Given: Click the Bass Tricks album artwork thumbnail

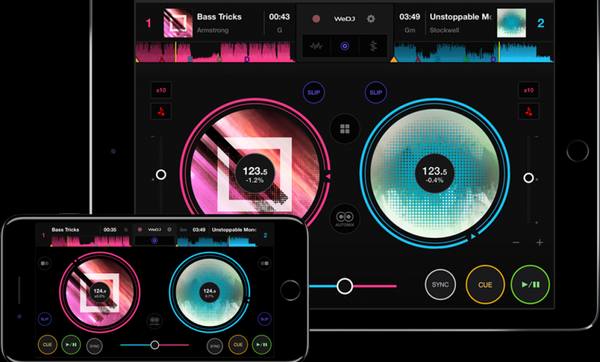Looking at the screenshot, I should [x=178, y=23].
